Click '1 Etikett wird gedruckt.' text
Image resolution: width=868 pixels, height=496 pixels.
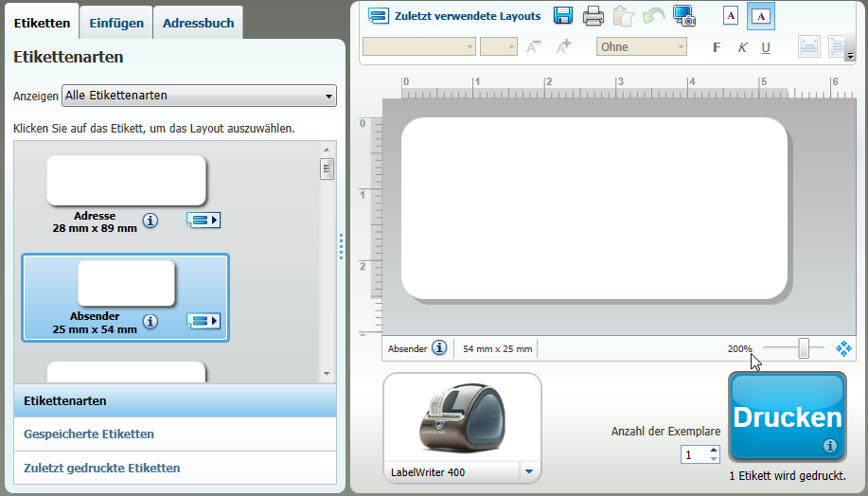pyautogui.click(x=788, y=475)
